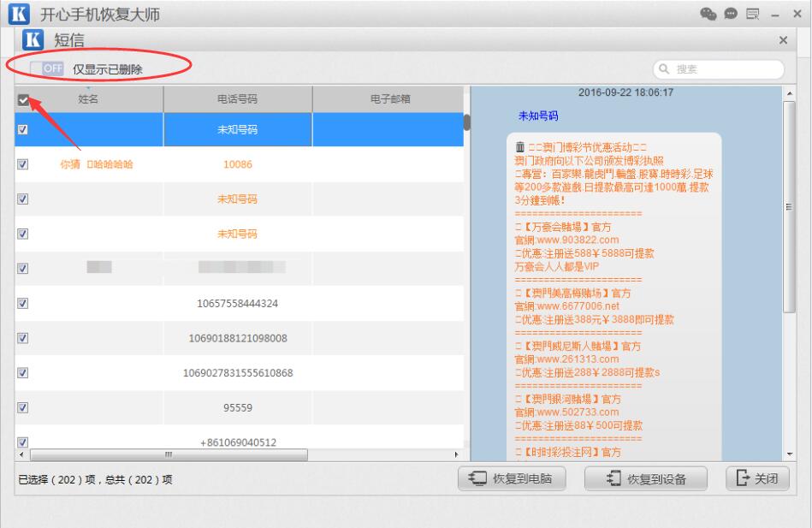812x528 pixels.
Task: Click link www.6677006.net in message
Action: (578, 306)
